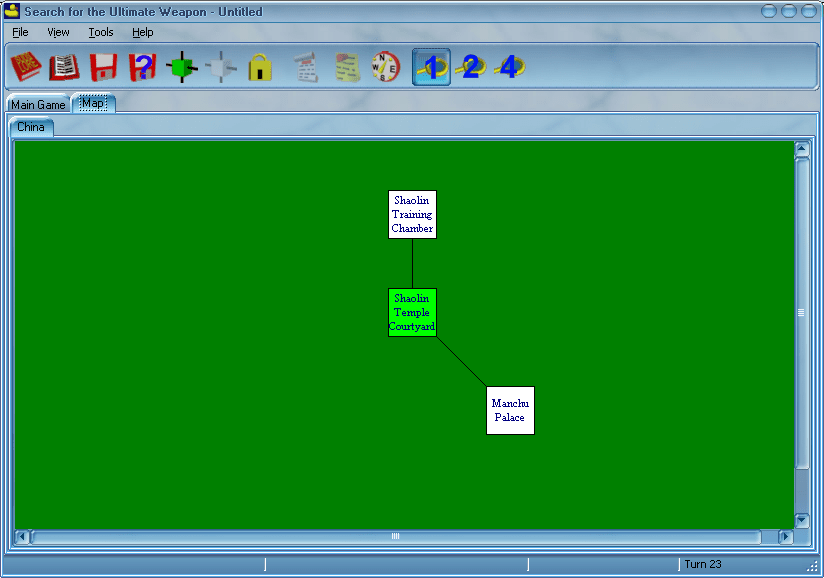The image size is (824, 578).
Task: Toggle the zoom level 1 button
Action: tap(431, 68)
